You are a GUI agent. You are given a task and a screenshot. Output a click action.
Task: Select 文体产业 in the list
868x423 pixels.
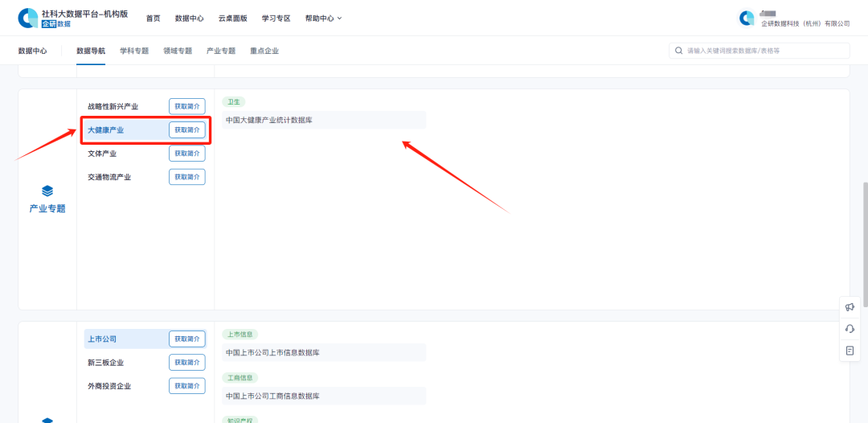click(102, 154)
